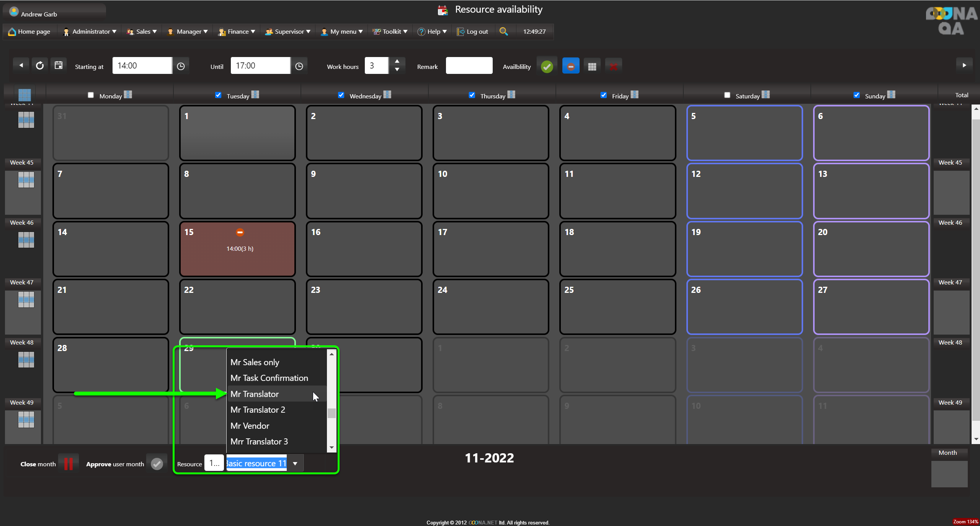The image size is (980, 526).
Task: Click the search magnifier icon
Action: pos(504,31)
